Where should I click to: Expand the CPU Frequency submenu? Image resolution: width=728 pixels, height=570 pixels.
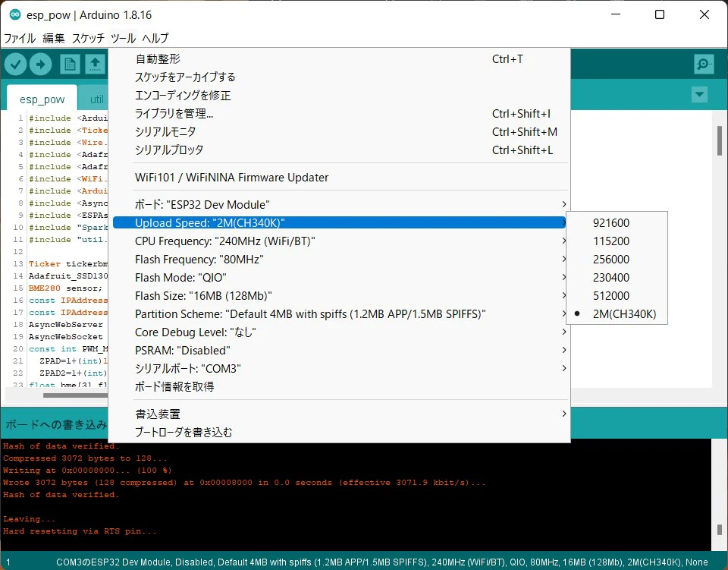coord(340,241)
